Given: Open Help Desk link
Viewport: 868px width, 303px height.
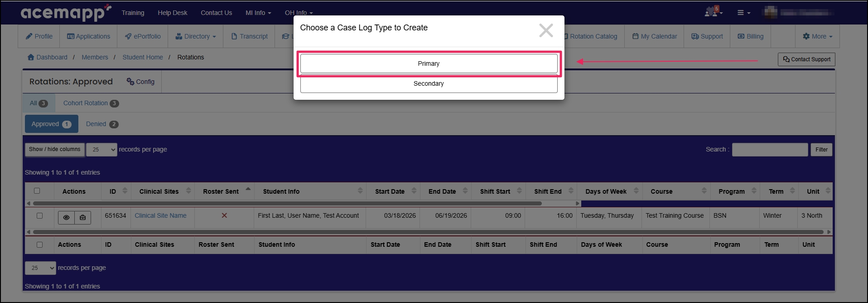Looking at the screenshot, I should pos(172,13).
